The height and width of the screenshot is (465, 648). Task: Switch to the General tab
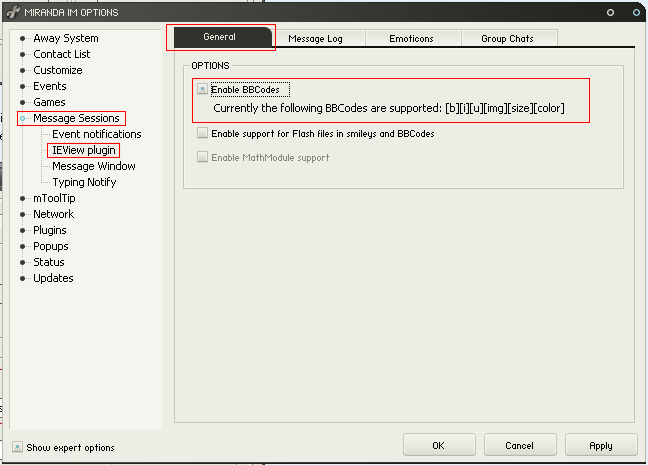222,37
